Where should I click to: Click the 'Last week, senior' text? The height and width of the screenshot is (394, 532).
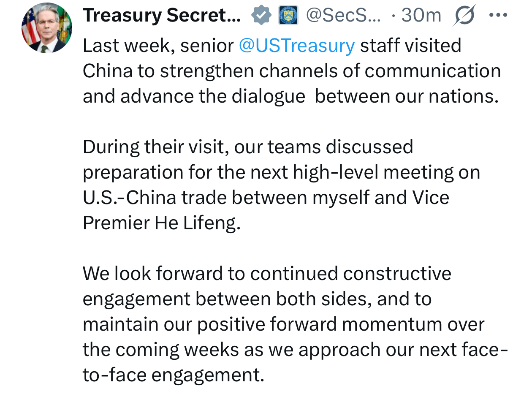pos(158,46)
